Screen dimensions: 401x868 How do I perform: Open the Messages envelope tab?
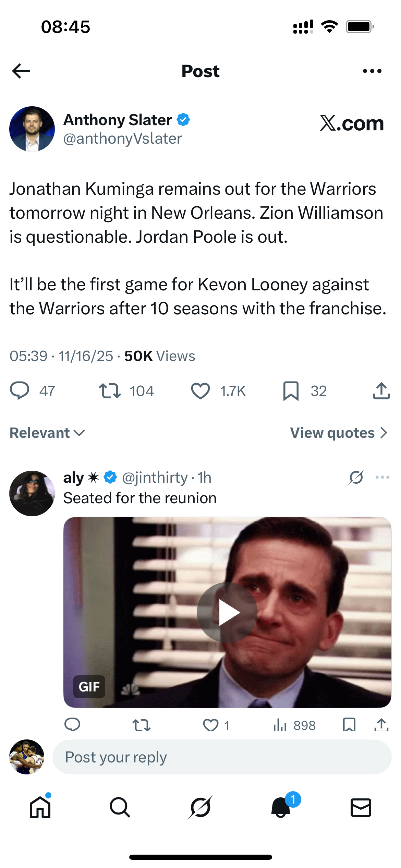pos(361,807)
